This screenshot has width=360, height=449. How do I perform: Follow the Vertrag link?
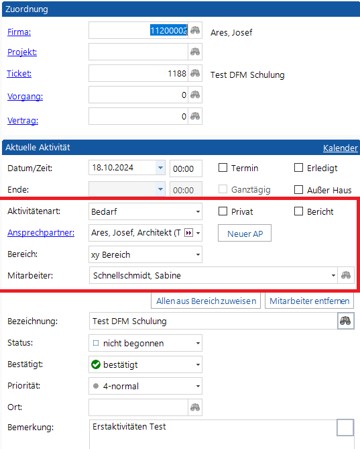tap(23, 120)
